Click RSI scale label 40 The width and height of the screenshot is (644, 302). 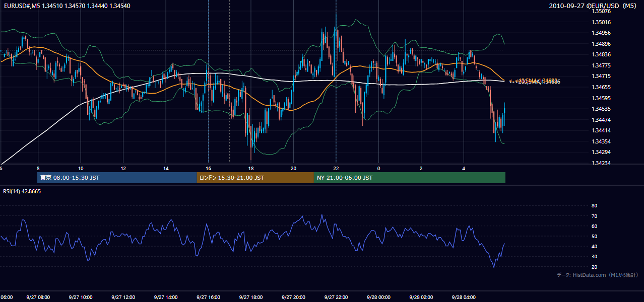pos(594,247)
